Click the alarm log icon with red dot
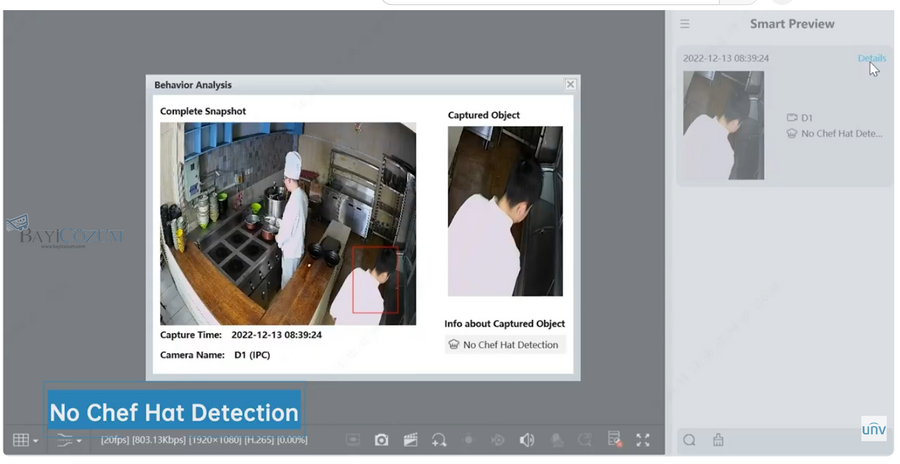Screen dimensions: 900x464 point(614,440)
